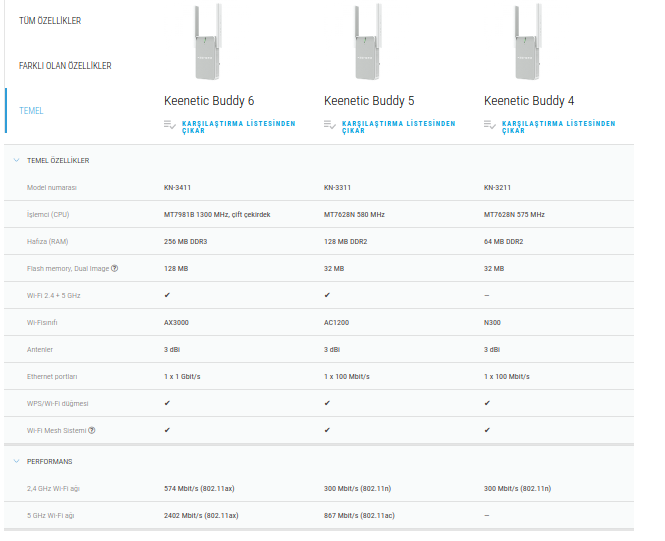Viewport: 665px width, 541px height.
Task: Select model number KN-3311
Action: [x=337, y=187]
